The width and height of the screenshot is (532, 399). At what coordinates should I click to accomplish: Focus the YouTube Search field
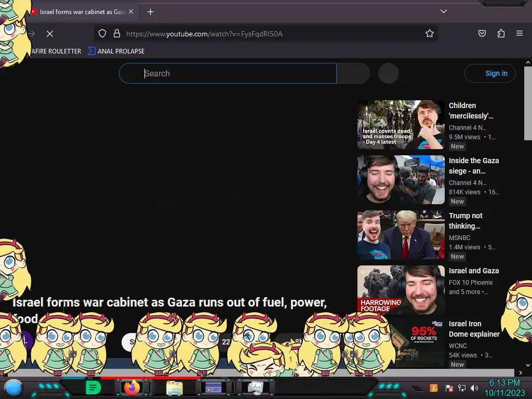[x=228, y=73]
